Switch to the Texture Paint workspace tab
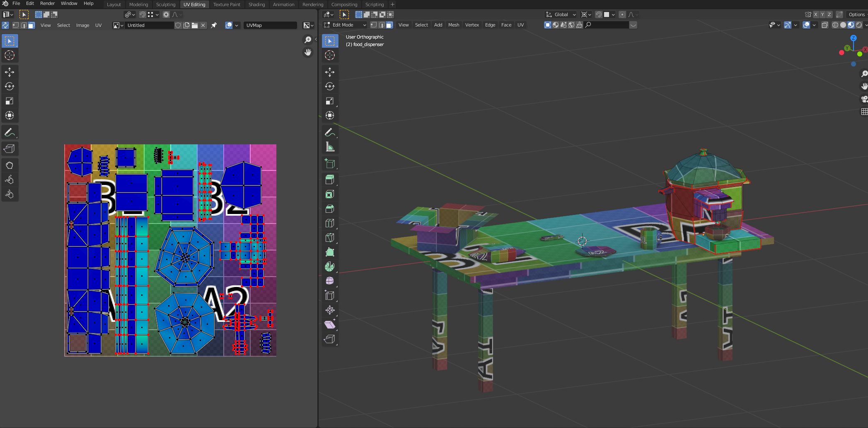The height and width of the screenshot is (428, 868). [x=227, y=5]
